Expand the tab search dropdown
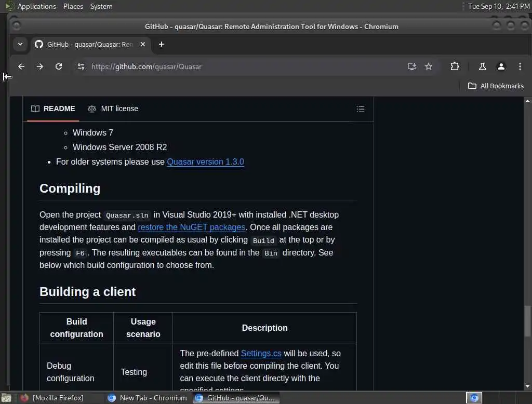Screen dimensions: 532x404 [20, 44]
